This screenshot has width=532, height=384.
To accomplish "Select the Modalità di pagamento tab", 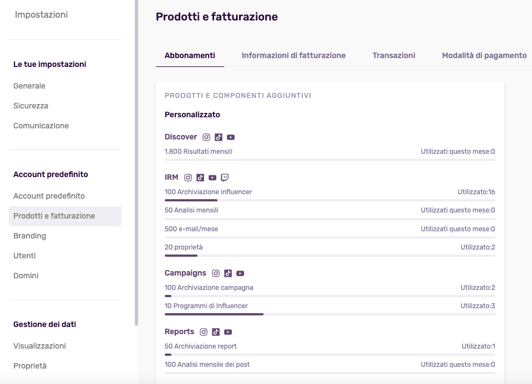I will [x=484, y=55].
